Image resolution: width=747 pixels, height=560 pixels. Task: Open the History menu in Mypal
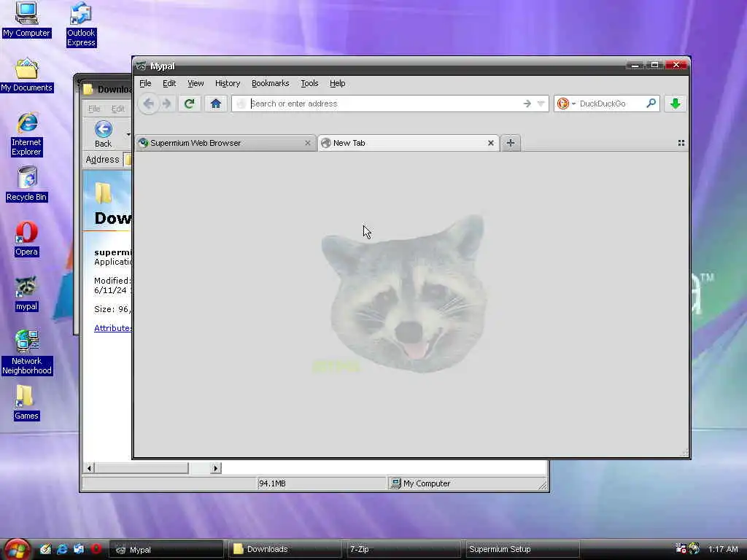click(x=228, y=83)
